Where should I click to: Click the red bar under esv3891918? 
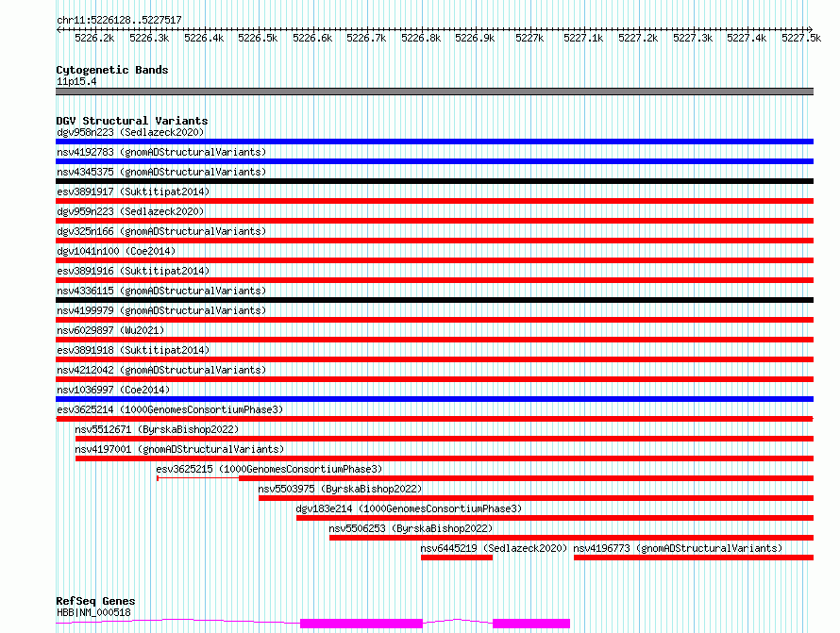click(434, 359)
